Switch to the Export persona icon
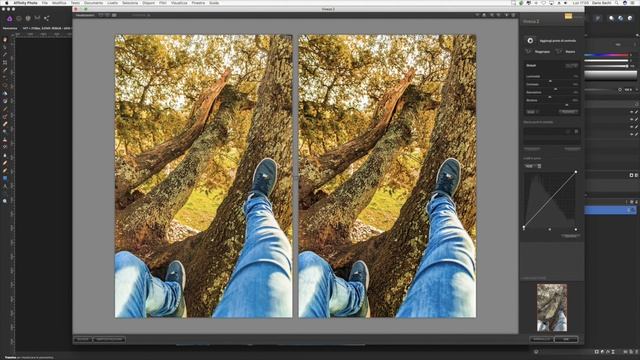 47,18
